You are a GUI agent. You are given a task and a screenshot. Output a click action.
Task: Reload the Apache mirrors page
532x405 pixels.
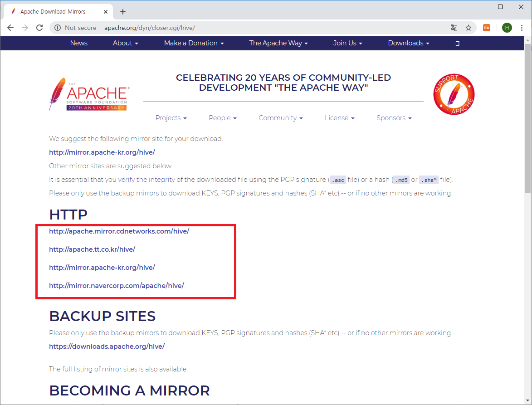(39, 28)
